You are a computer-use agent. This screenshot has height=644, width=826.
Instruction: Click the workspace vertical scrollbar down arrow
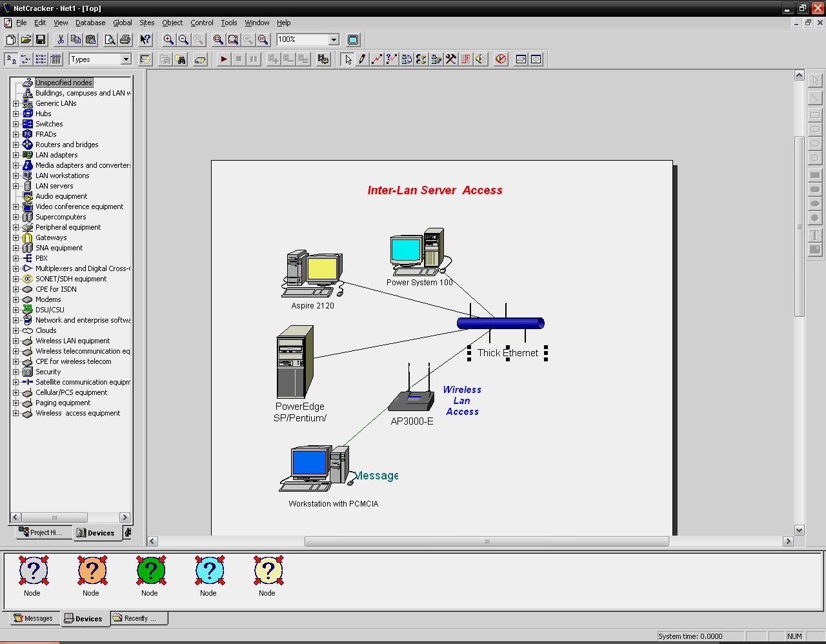click(799, 530)
